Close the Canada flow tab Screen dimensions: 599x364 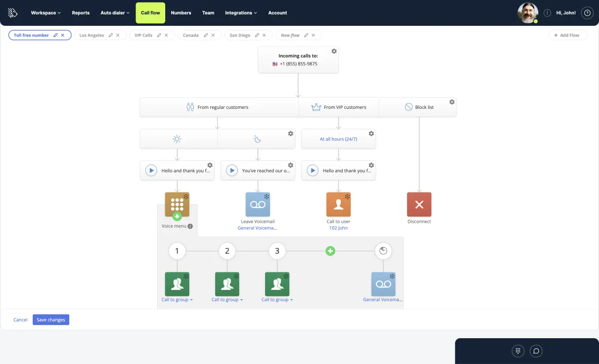pyautogui.click(x=213, y=35)
